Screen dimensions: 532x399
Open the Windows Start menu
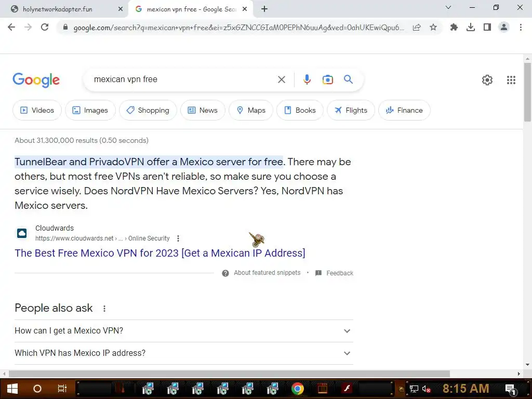point(12,389)
